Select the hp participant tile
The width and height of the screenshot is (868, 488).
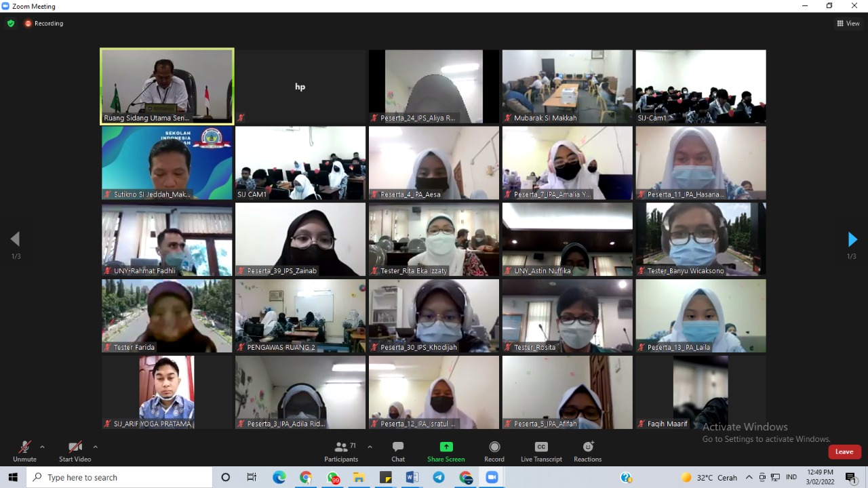[x=300, y=86]
